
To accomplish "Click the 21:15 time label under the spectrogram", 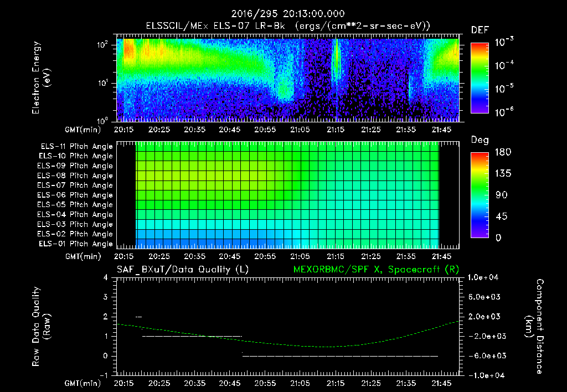I will (335, 130).
